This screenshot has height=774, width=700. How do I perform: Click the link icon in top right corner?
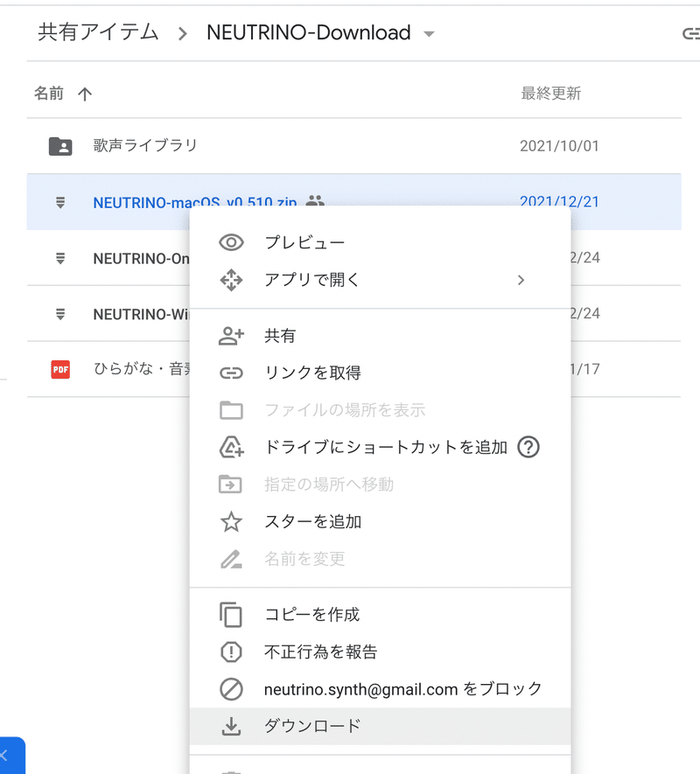pyautogui.click(x=690, y=33)
